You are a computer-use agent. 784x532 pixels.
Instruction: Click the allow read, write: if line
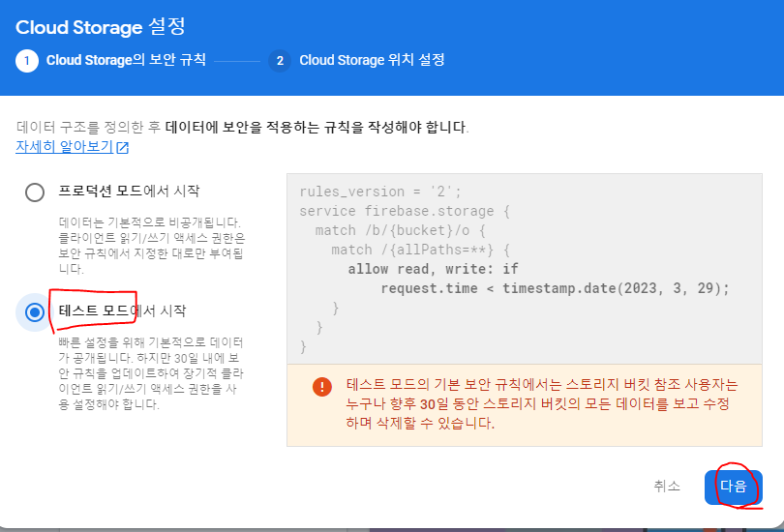433,269
